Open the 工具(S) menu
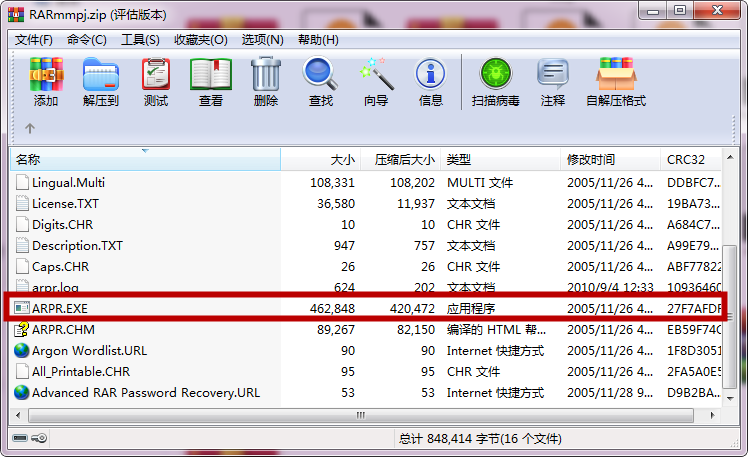The image size is (748, 457). point(140,40)
